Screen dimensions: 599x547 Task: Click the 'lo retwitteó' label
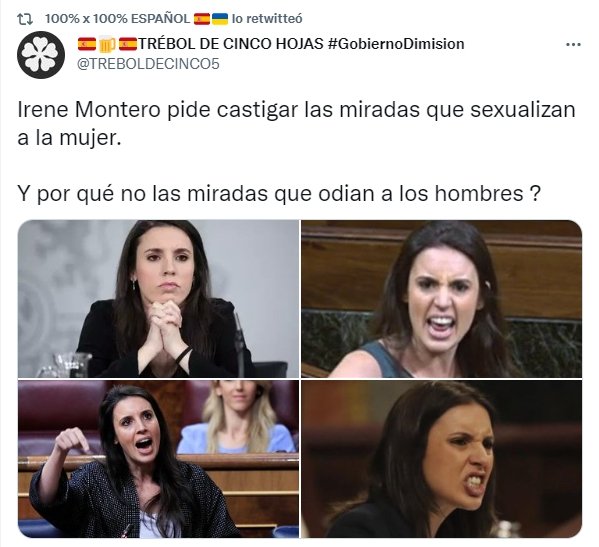(x=267, y=18)
